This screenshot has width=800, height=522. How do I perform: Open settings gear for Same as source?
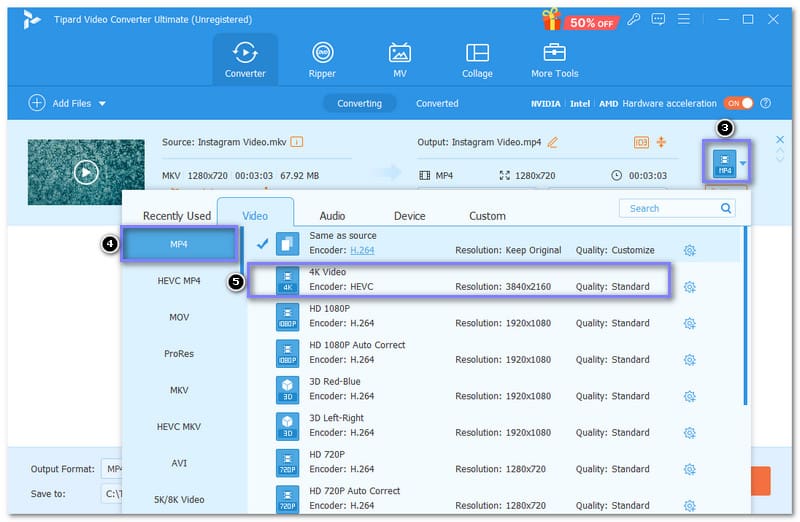689,251
